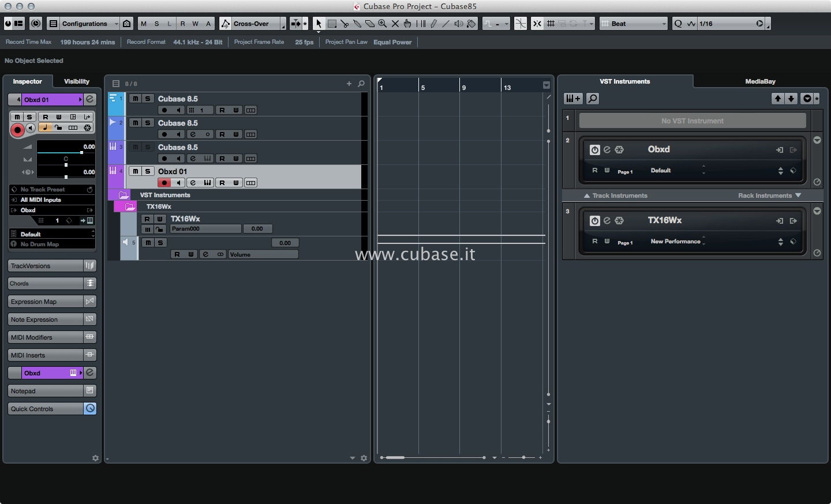The image size is (831, 504).
Task: Click the Chords section icon in Inspector
Action: 90,283
